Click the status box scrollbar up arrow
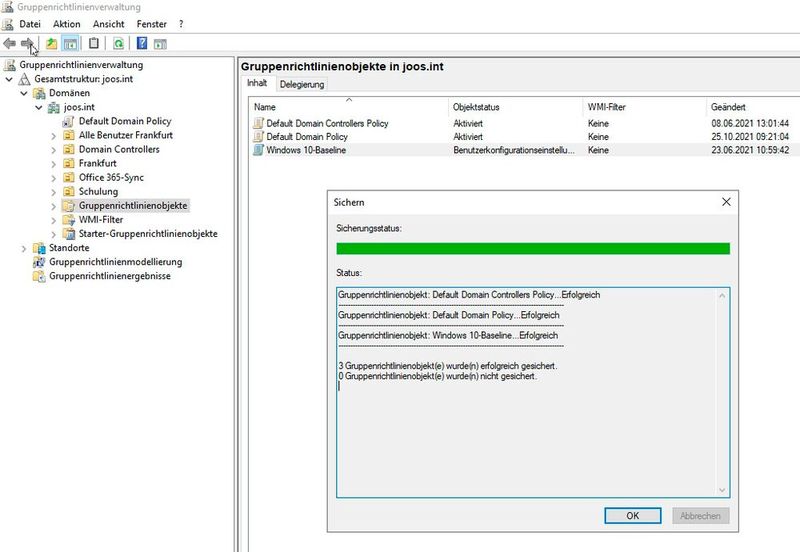 pos(722,295)
